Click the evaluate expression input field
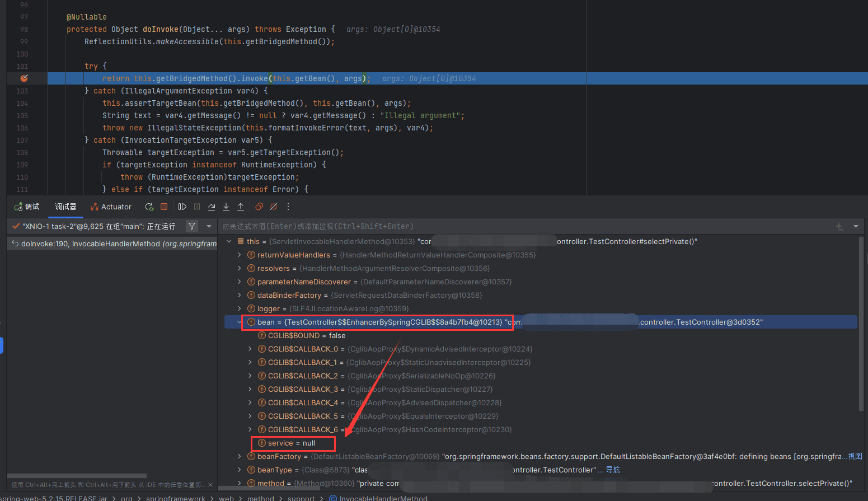Image resolution: width=868 pixels, height=501 pixels. tap(504, 226)
